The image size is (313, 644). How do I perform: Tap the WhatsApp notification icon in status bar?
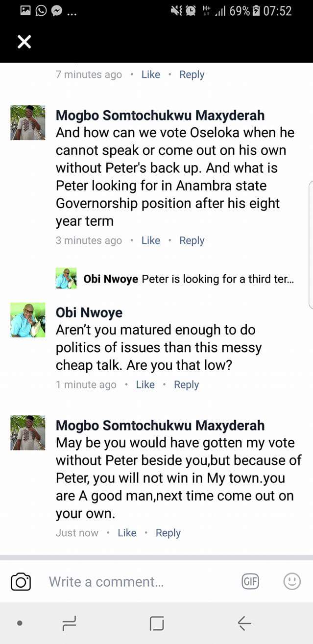coord(41,11)
